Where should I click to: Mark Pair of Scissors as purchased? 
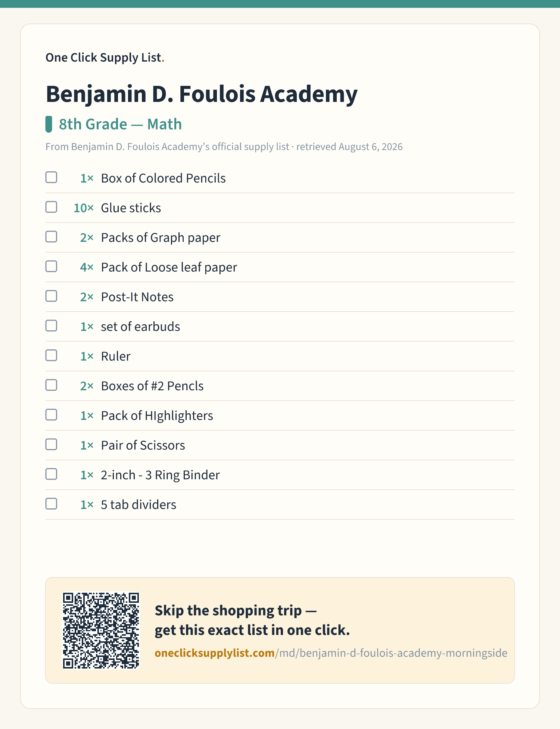[51, 445]
